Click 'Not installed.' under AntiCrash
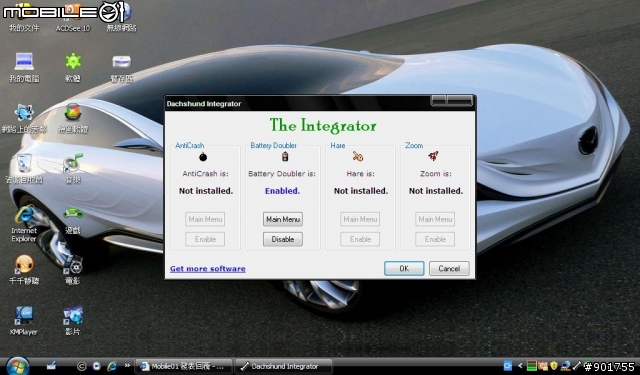The image size is (640, 375). pyautogui.click(x=206, y=191)
